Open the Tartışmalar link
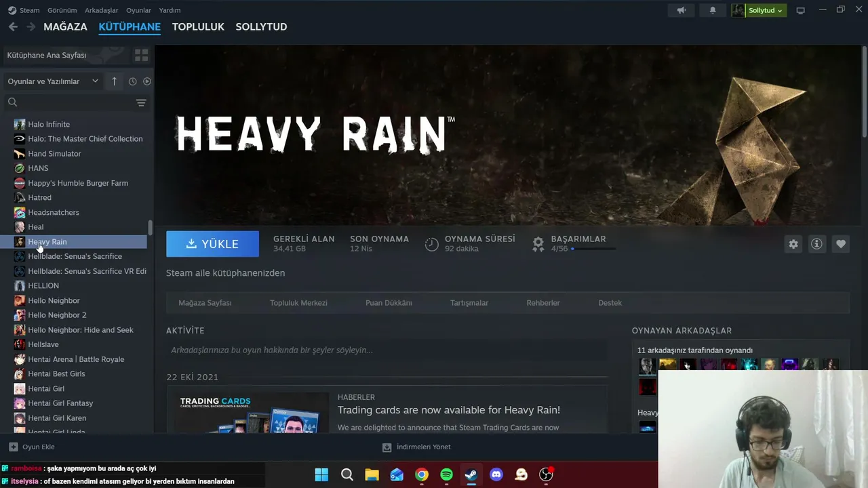Screen dimensions: 868x488 (x=469, y=303)
